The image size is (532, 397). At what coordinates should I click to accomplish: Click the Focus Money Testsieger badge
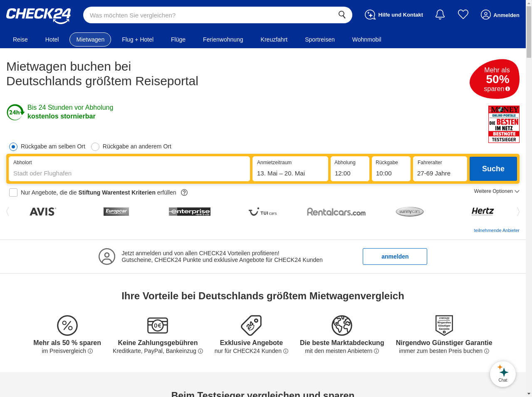504,124
